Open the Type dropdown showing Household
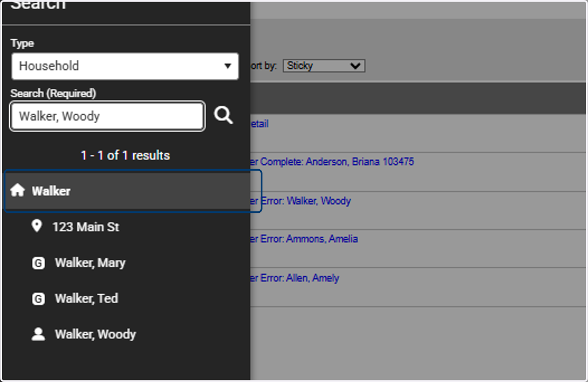The image size is (588, 382). click(x=125, y=66)
